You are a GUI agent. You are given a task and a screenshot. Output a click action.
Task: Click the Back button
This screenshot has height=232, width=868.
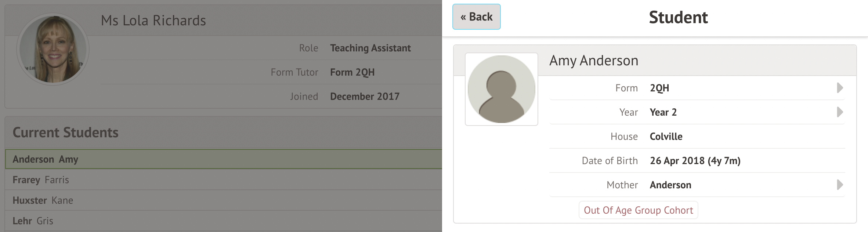[476, 17]
